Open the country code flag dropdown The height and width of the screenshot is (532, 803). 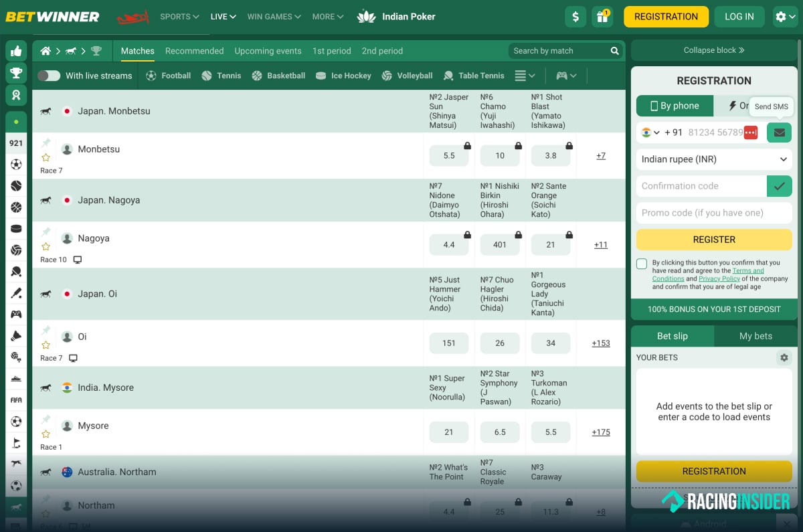pyautogui.click(x=650, y=132)
